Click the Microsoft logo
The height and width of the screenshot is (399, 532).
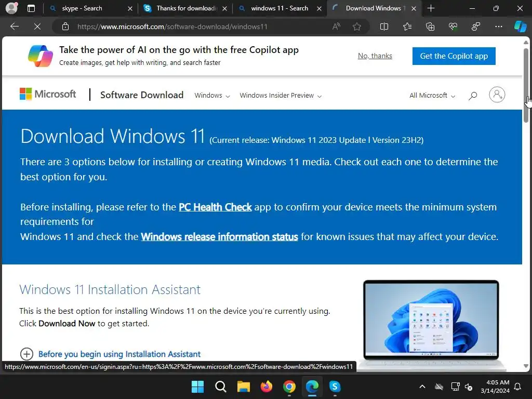tap(48, 94)
